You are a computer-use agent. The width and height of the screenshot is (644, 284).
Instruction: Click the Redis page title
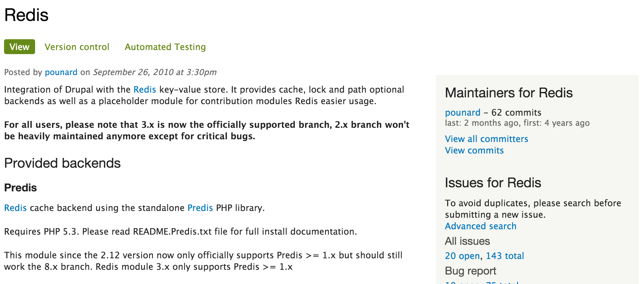26,15
